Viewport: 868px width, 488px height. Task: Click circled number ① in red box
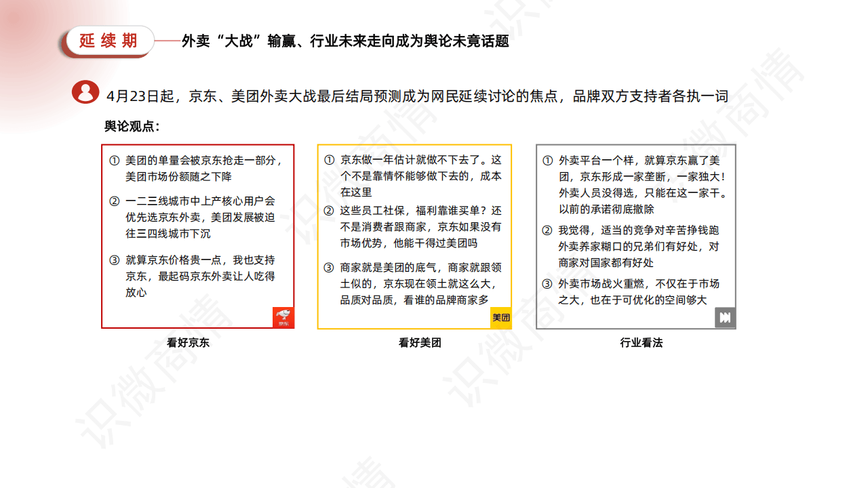114,161
